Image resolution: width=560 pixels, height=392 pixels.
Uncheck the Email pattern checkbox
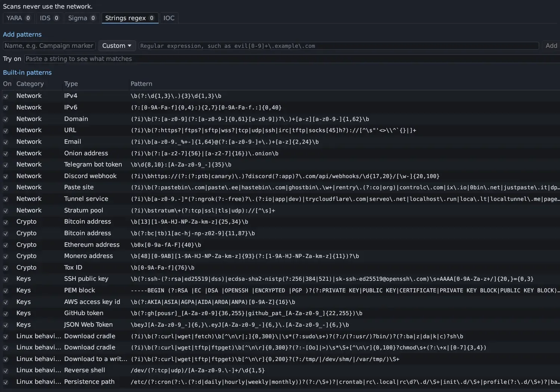click(6, 142)
